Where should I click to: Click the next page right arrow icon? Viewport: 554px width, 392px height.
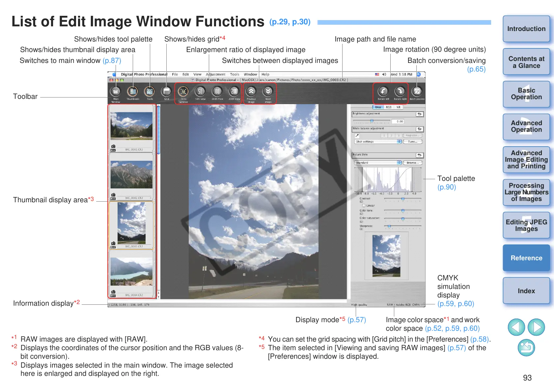point(536,327)
